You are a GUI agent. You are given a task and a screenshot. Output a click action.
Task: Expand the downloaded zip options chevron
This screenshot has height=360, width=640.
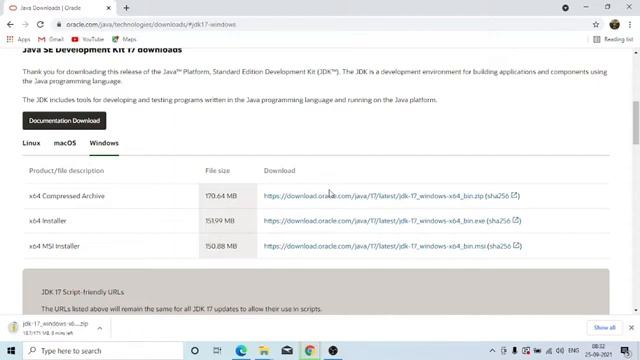(100, 328)
